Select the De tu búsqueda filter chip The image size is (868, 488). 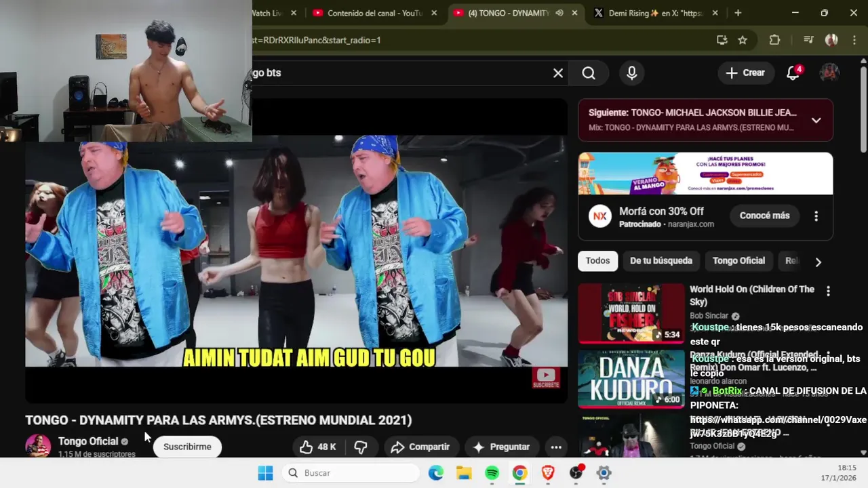coord(661,261)
